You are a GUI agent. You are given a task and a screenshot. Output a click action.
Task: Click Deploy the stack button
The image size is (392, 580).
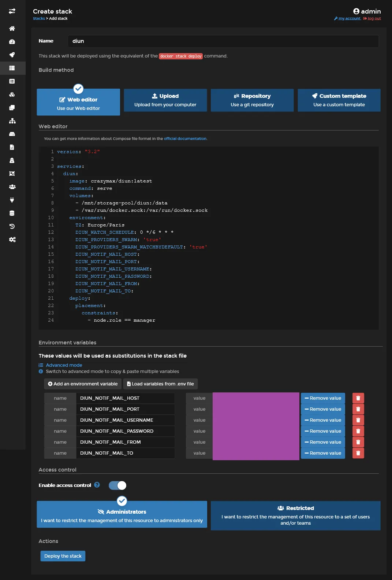63,556
